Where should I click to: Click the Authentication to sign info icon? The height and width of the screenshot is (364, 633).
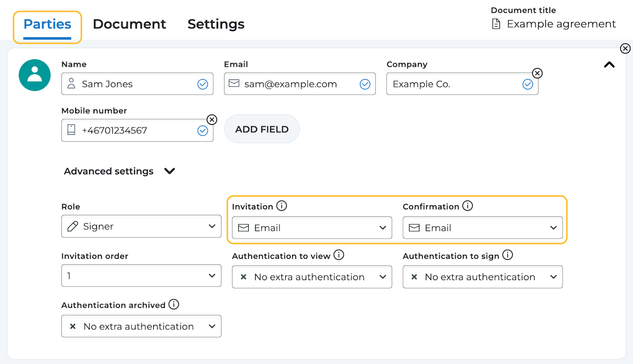pyautogui.click(x=507, y=255)
